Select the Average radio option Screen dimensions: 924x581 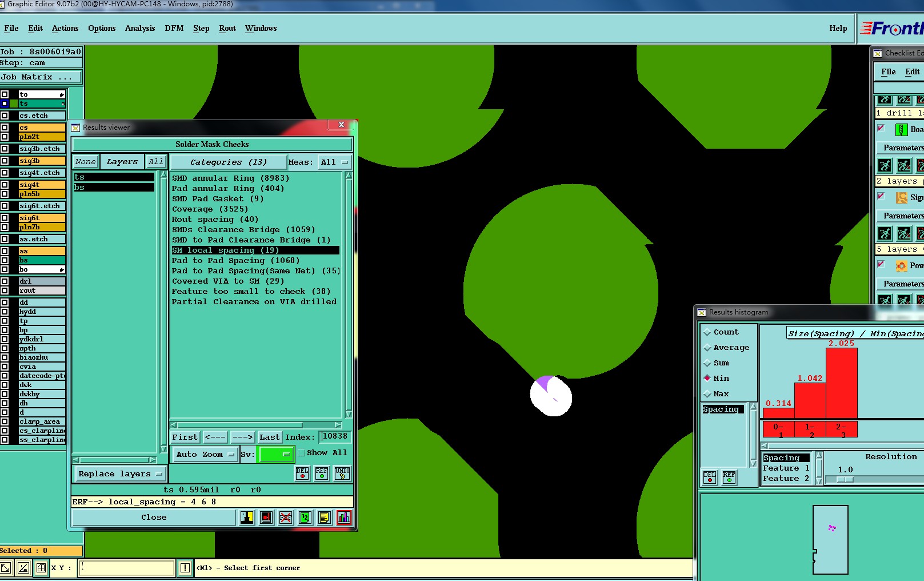pyautogui.click(x=707, y=348)
